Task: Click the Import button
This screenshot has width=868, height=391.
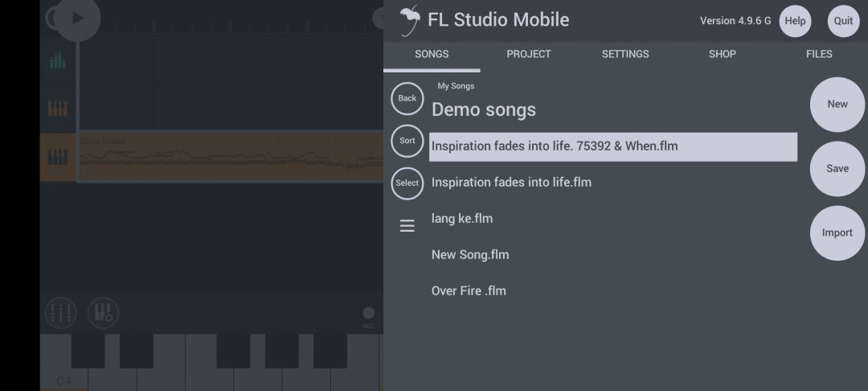Action: coord(837,233)
